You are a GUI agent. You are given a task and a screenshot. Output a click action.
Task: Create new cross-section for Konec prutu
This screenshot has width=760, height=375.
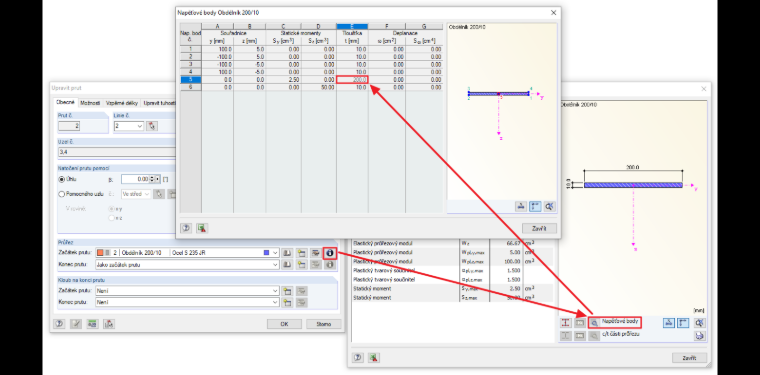point(302,265)
